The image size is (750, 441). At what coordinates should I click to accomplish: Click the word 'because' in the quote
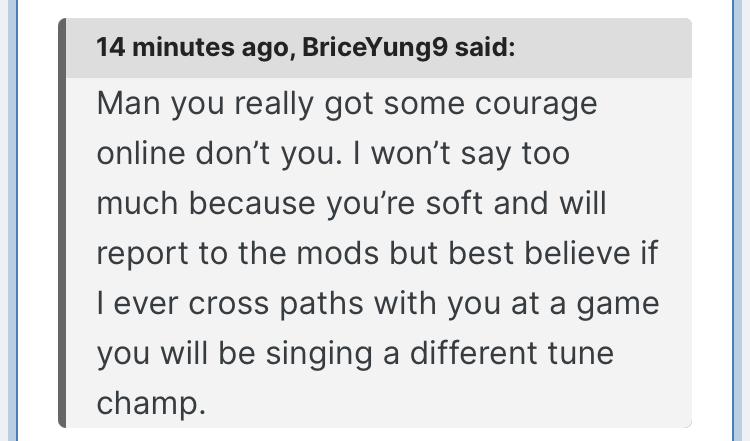252,203
